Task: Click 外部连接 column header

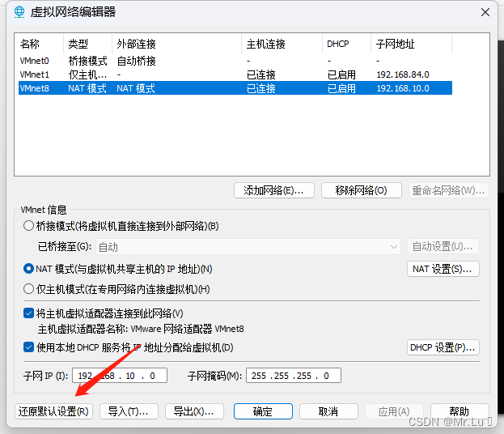Action: [177, 44]
